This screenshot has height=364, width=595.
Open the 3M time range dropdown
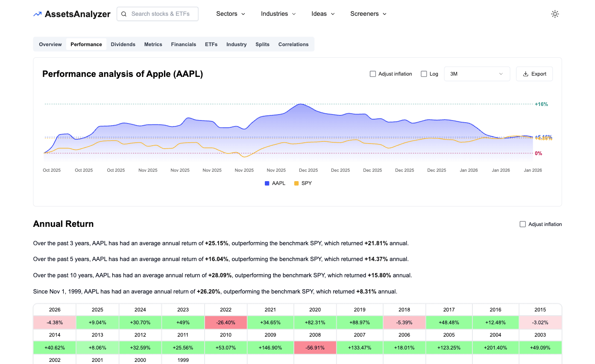coord(477,73)
